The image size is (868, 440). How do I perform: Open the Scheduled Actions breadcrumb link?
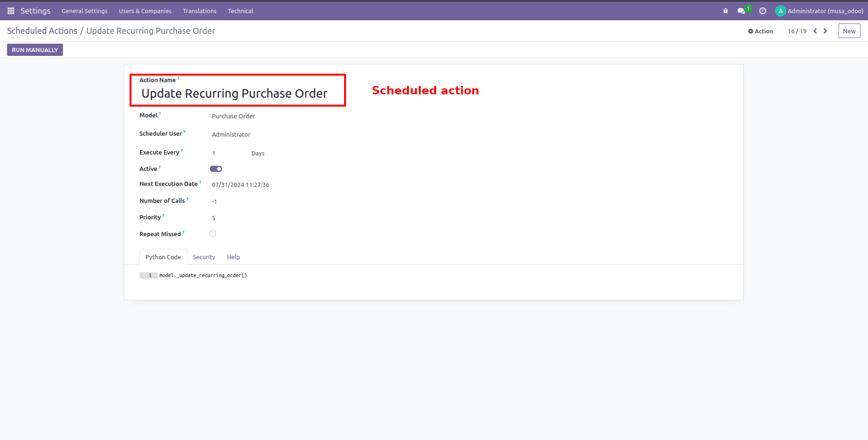click(x=42, y=31)
